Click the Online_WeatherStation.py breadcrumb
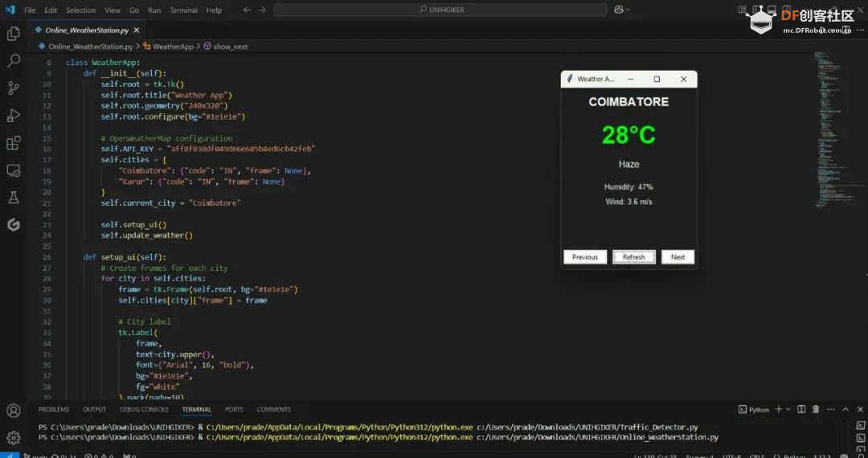The height and width of the screenshot is (458, 868). 90,47
